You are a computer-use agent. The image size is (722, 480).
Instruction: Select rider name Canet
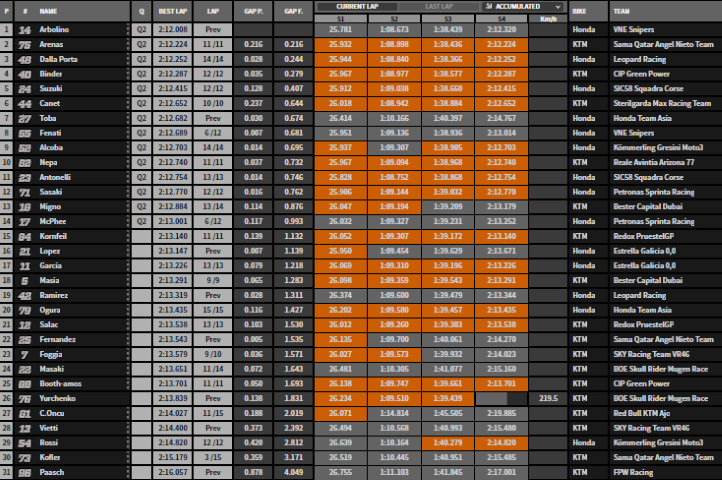point(50,103)
